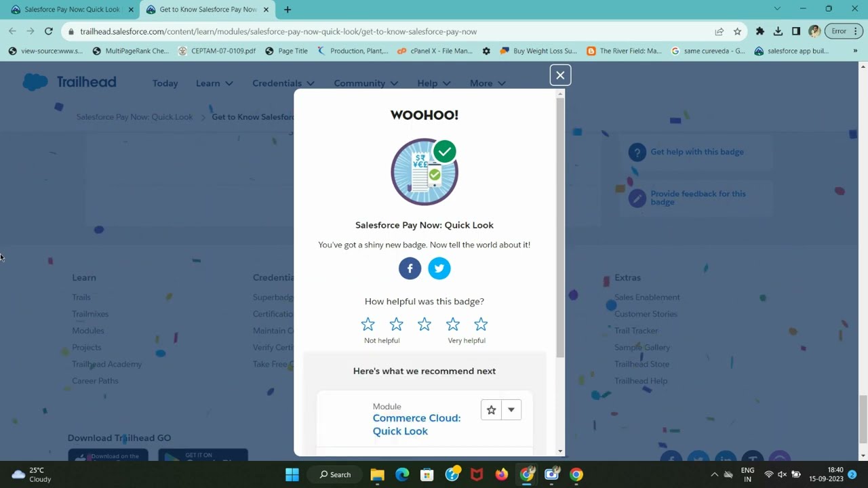Expand the Learn menu

[x=214, y=83]
